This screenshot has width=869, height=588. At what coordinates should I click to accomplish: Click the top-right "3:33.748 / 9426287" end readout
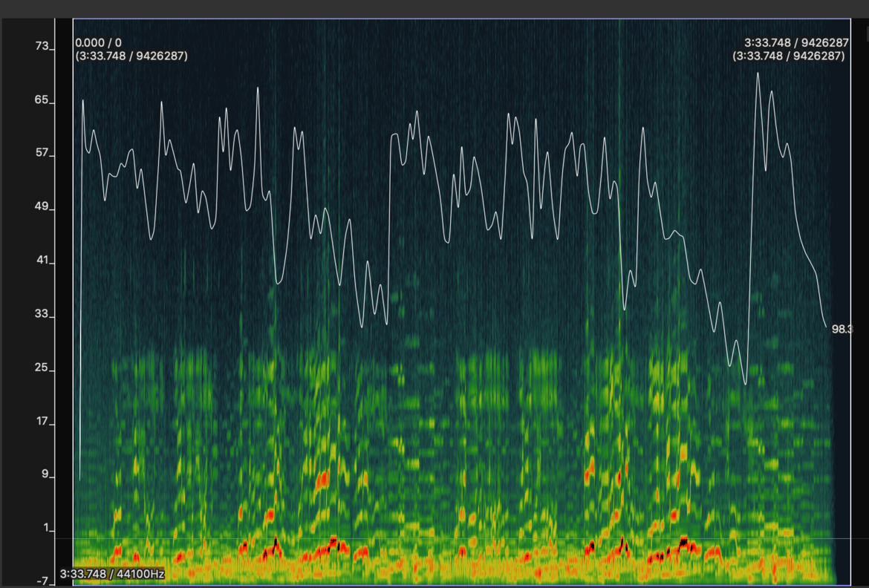tap(796, 43)
